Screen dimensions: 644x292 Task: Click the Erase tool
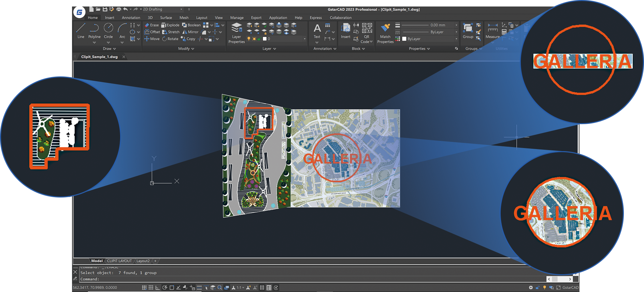click(x=152, y=25)
